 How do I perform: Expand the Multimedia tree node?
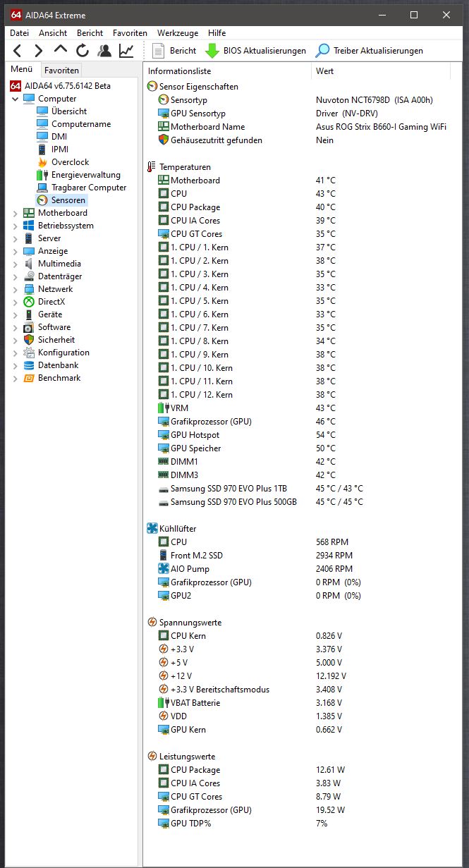pyautogui.click(x=16, y=264)
